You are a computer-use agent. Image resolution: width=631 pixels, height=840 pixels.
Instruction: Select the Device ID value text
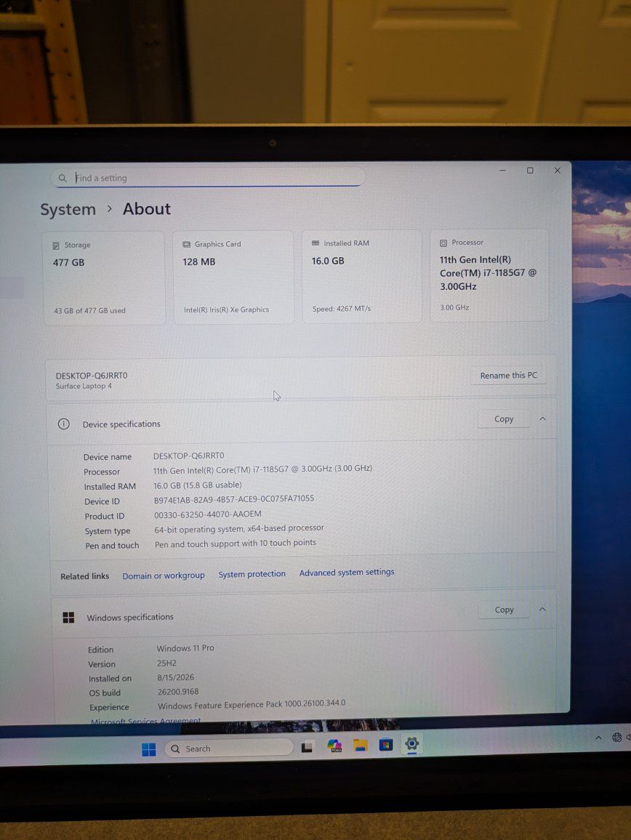[234, 499]
